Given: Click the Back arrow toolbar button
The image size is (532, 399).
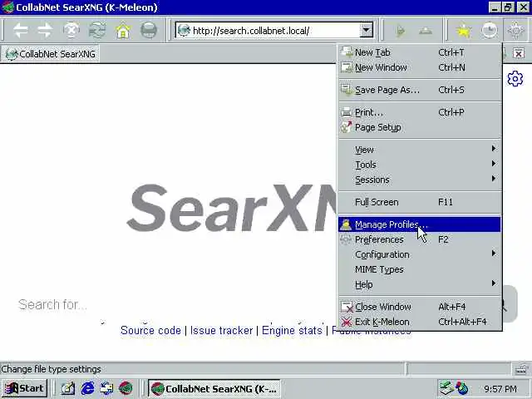Looking at the screenshot, I should [20, 31].
